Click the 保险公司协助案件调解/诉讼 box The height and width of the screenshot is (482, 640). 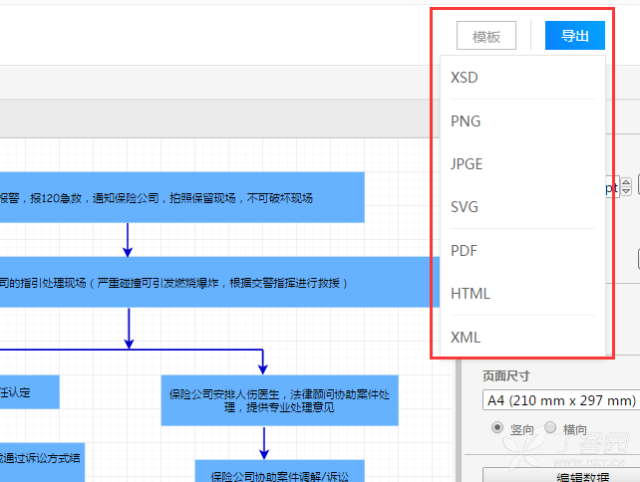[279, 472]
